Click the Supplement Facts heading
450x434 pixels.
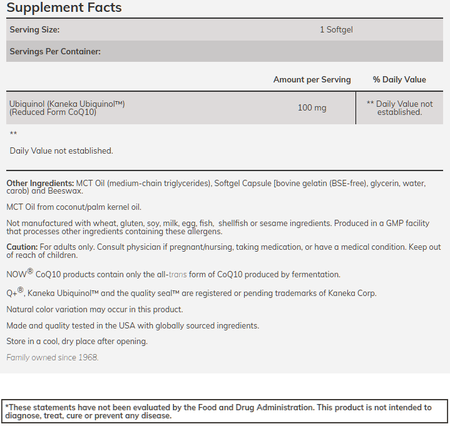point(64,7)
